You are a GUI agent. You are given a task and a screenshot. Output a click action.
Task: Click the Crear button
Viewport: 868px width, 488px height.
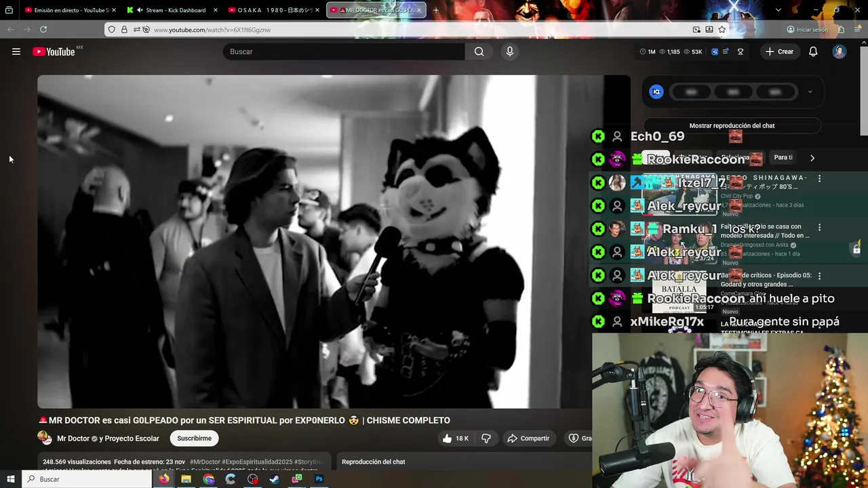pos(779,52)
